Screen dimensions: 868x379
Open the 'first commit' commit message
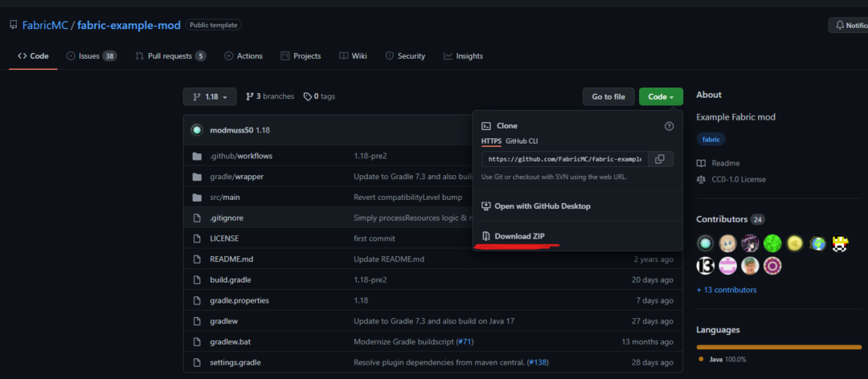tap(375, 238)
